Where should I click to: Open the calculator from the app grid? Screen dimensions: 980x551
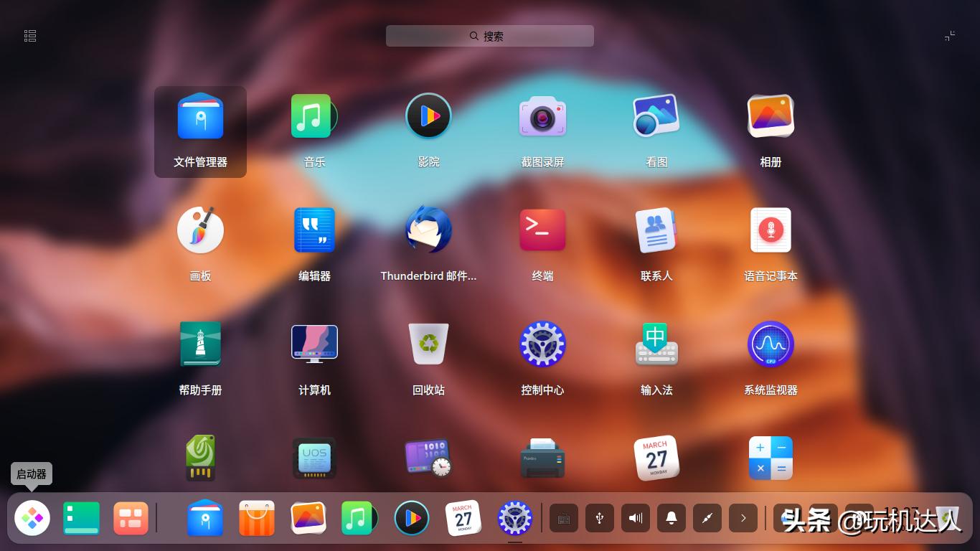pyautogui.click(x=770, y=458)
